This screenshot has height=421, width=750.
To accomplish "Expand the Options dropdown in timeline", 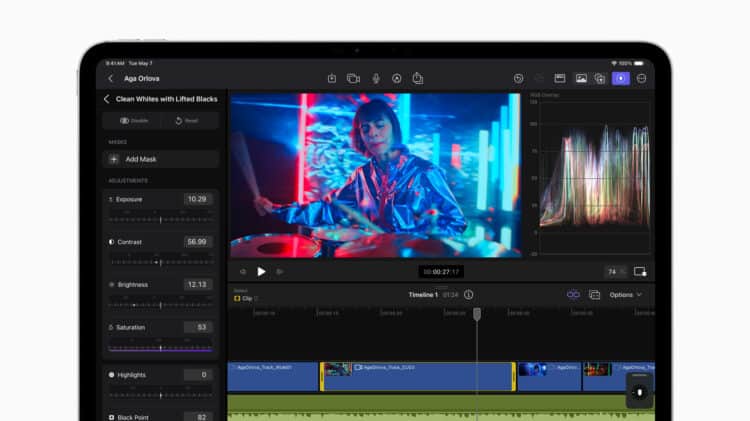I will [x=625, y=295].
